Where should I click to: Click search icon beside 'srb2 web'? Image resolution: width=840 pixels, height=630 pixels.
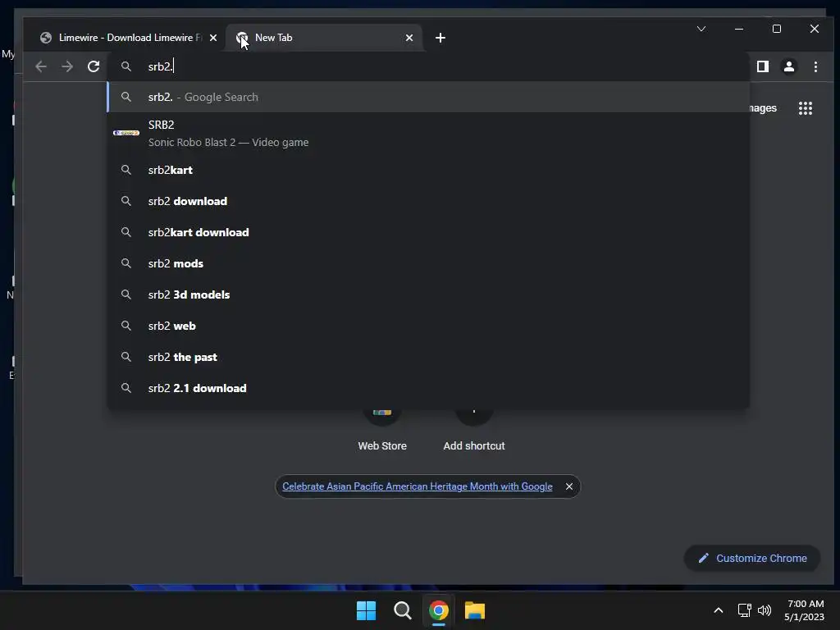126,325
